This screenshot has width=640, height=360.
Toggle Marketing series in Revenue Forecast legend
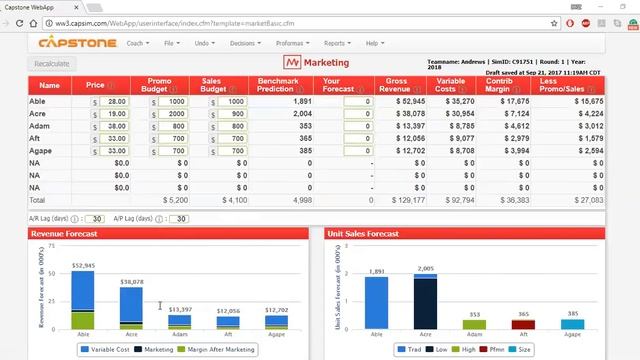154,349
